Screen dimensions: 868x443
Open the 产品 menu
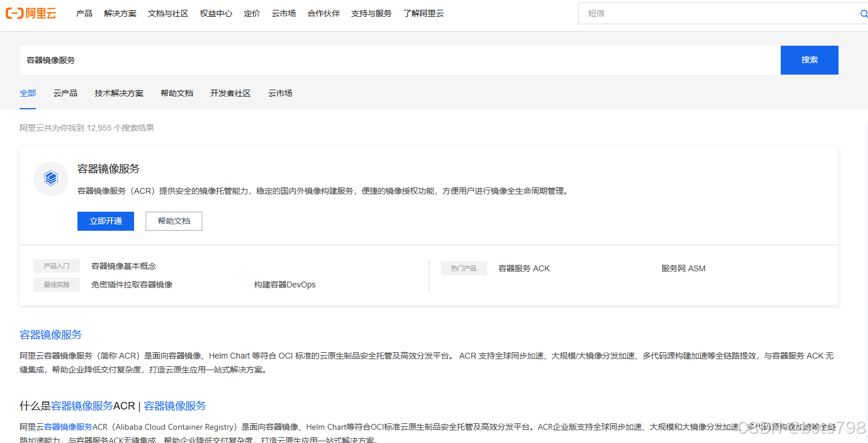[84, 13]
